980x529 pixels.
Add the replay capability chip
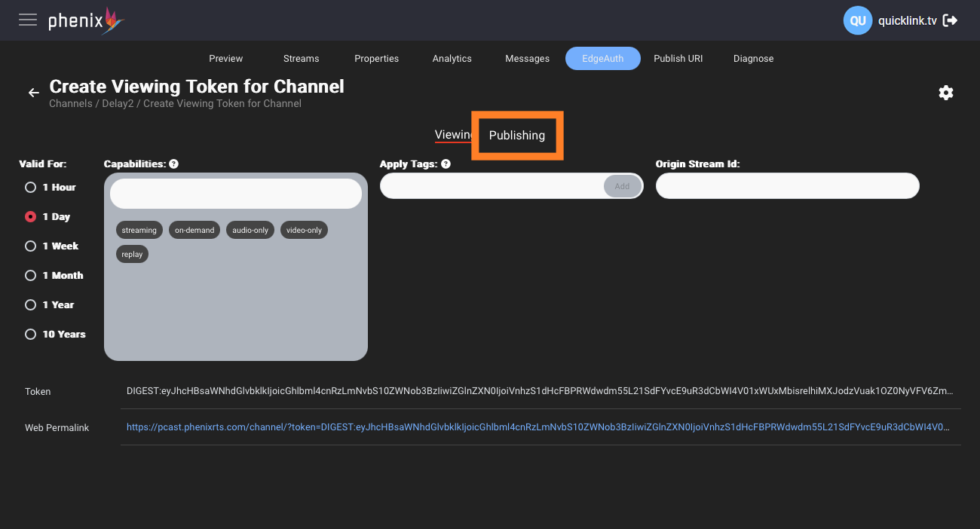132,255
